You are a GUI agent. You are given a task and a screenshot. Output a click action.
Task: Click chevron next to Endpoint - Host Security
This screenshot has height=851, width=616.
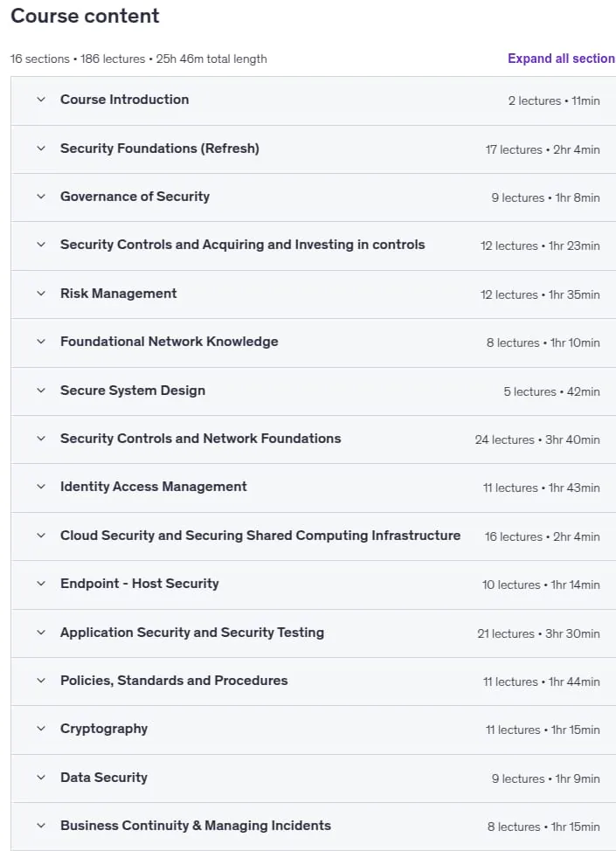(x=41, y=584)
